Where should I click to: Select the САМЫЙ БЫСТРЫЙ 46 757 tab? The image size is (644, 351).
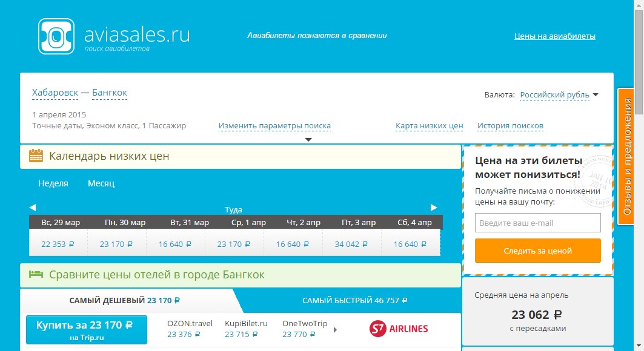click(355, 301)
